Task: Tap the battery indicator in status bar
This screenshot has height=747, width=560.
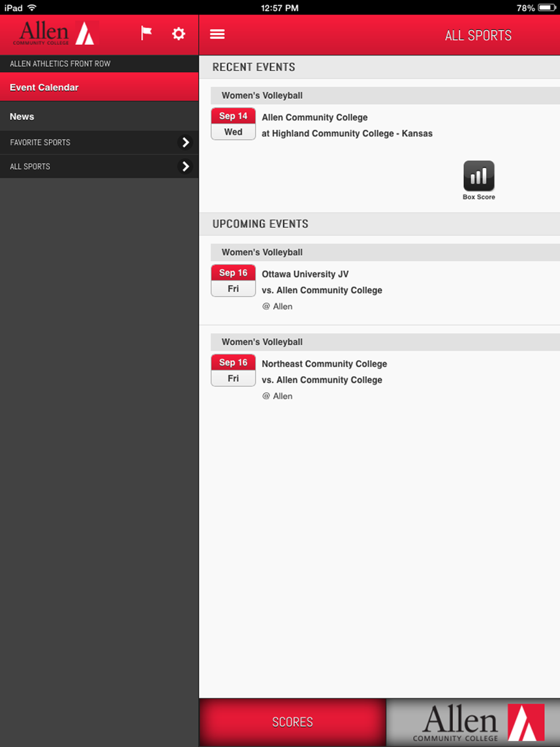Action: pos(547,8)
